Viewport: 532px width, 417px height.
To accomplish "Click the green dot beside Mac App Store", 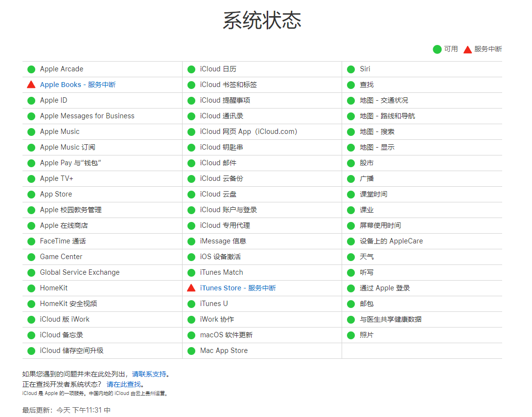I will (x=191, y=351).
